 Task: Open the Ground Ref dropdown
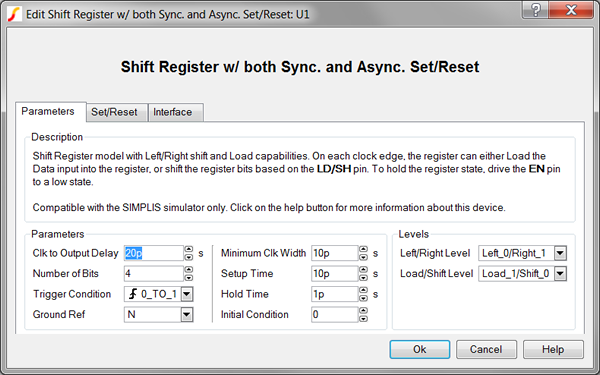pos(187,315)
